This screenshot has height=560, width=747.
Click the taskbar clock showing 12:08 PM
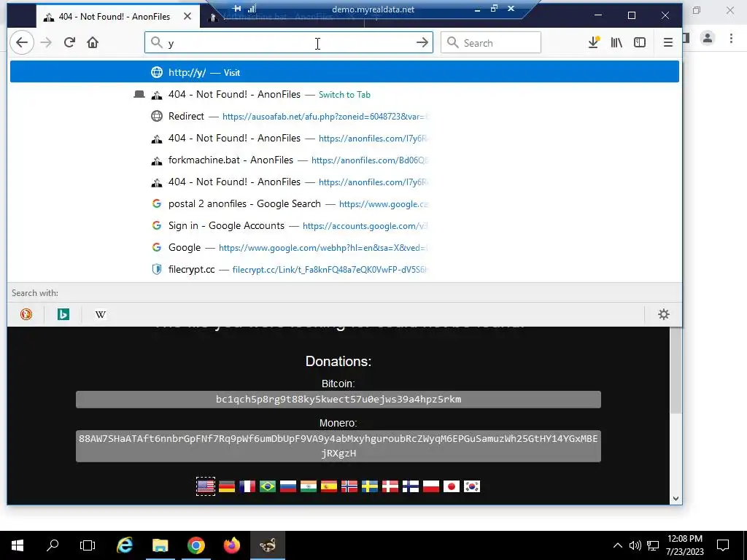pos(685,545)
